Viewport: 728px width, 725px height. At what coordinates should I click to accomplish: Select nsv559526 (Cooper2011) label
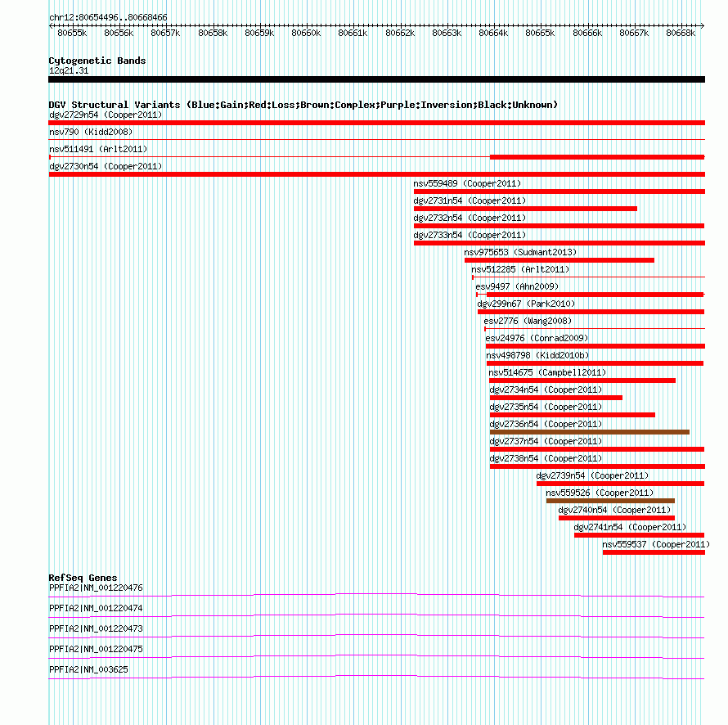click(600, 493)
